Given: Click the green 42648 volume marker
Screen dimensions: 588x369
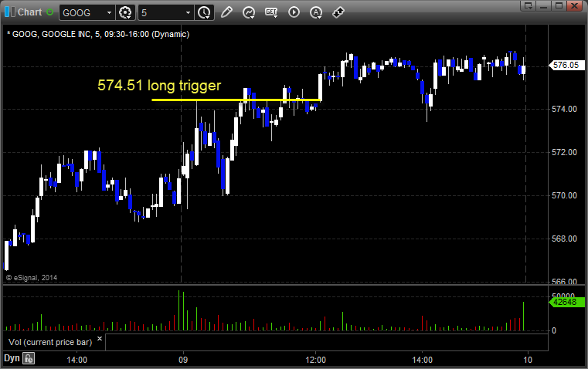Looking at the screenshot, I should pyautogui.click(x=566, y=302).
